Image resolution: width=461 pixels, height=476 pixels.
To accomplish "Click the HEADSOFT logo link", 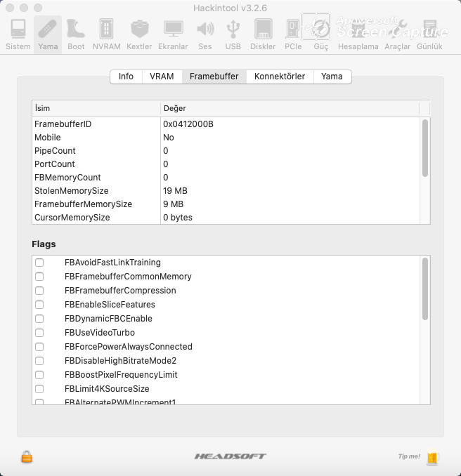I will 230,456.
